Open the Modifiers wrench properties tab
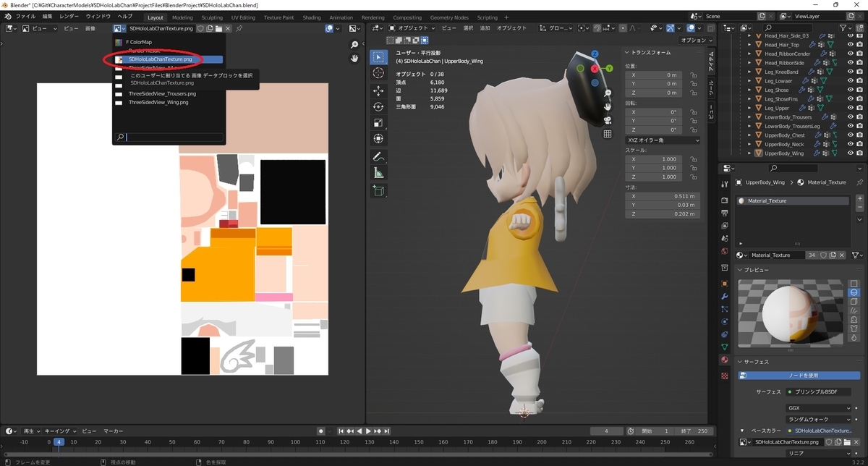The height and width of the screenshot is (466, 868). point(725,297)
